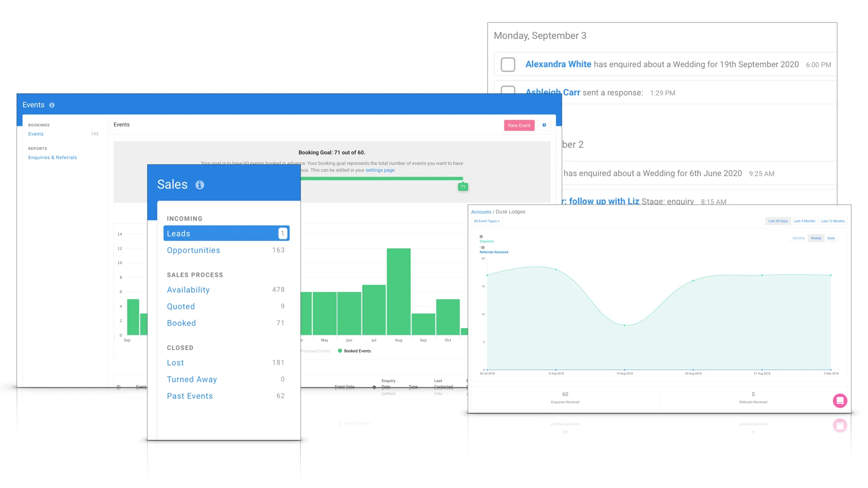
Task: Click the '478' Availability count
Action: pyautogui.click(x=278, y=290)
